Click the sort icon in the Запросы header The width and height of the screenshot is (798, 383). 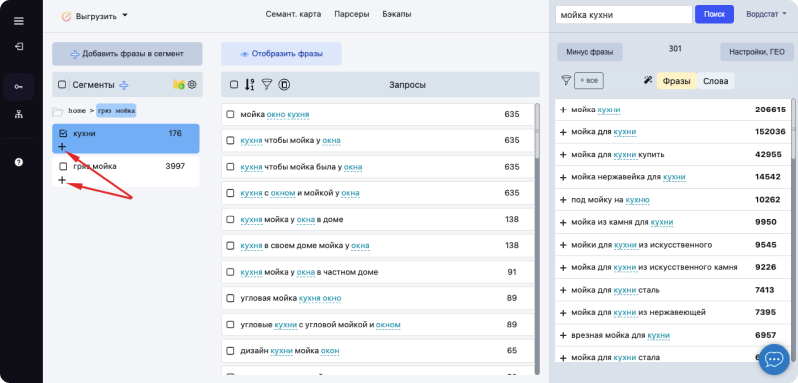tap(249, 84)
